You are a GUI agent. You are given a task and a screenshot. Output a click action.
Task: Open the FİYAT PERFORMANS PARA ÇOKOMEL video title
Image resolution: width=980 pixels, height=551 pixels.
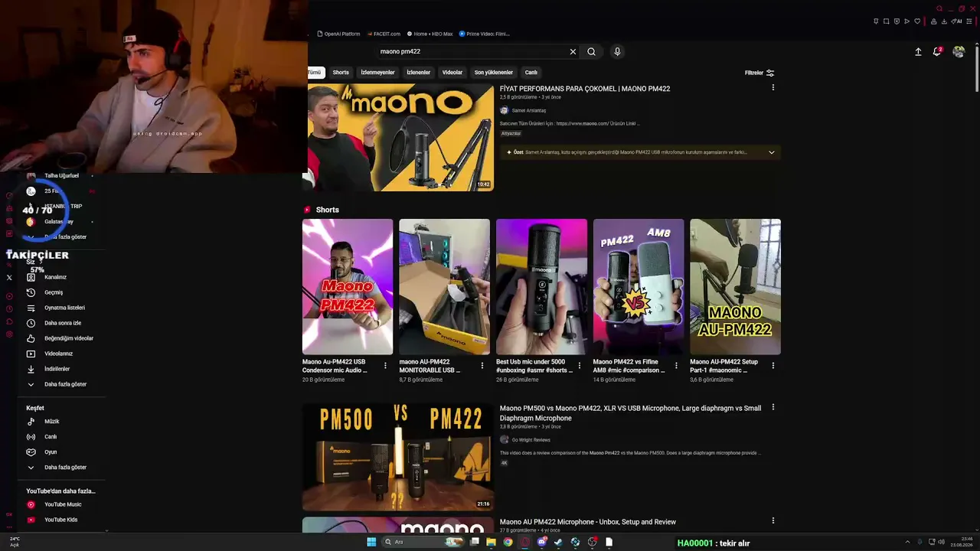pyautogui.click(x=585, y=89)
